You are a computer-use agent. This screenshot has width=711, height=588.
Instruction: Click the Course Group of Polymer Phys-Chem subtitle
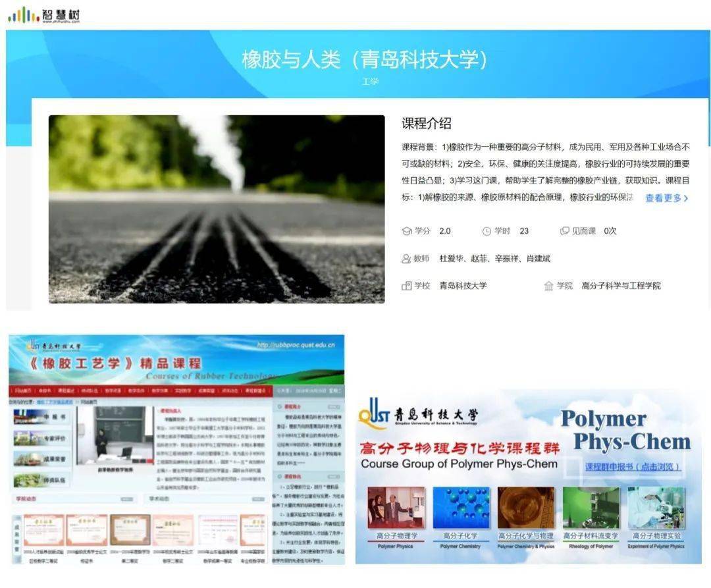click(459, 464)
